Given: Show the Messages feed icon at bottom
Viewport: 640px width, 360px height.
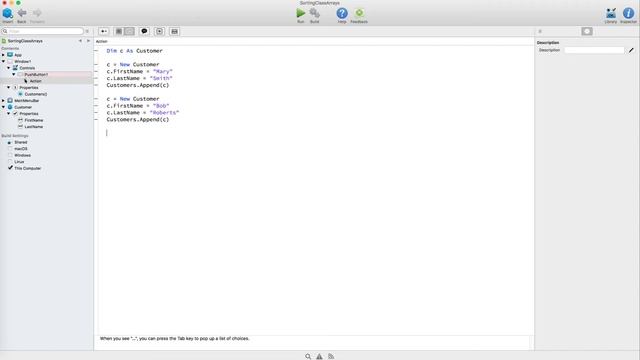Looking at the screenshot, I should [x=331, y=356].
